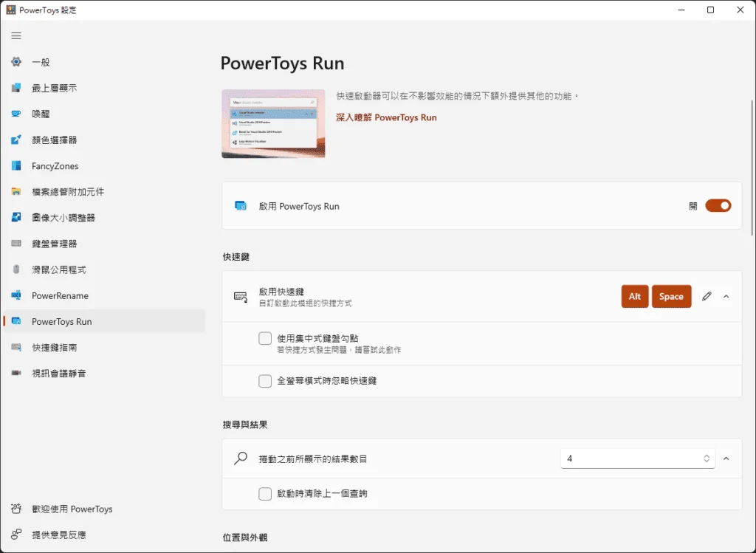Click the vertical scrollbar on the right
Image resolution: width=756 pixels, height=553 pixels.
pos(752,169)
